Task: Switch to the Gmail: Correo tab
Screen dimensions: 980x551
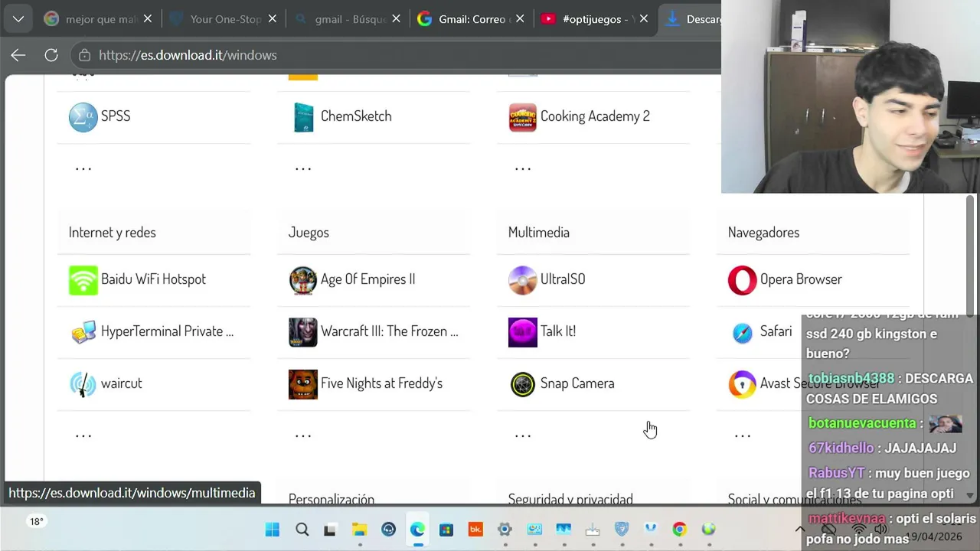Action: point(472,19)
